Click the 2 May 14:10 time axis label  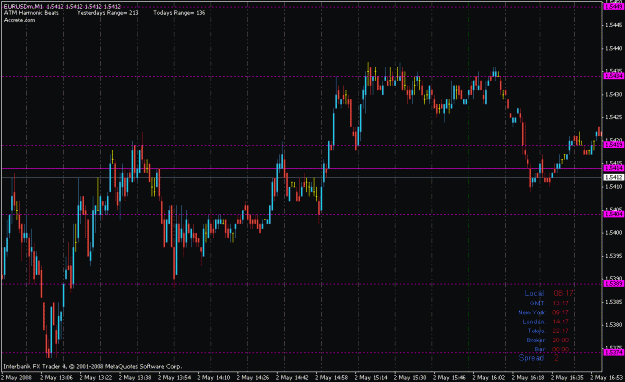(x=214, y=377)
